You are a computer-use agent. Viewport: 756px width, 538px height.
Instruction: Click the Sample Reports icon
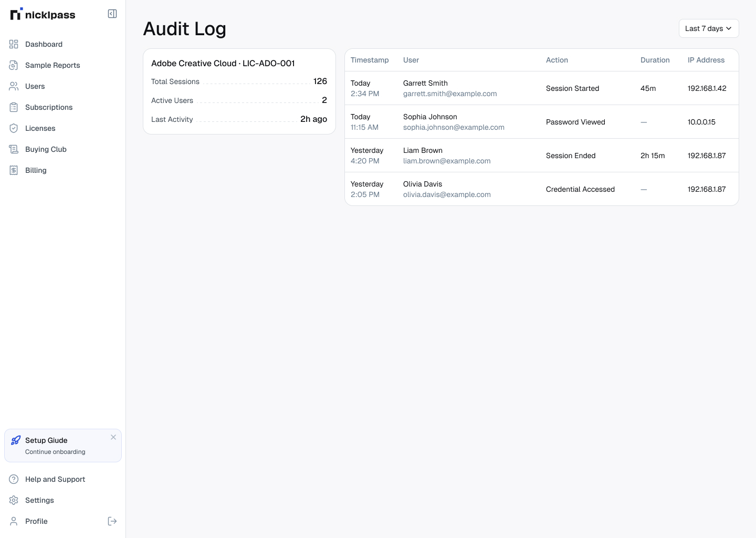[14, 65]
